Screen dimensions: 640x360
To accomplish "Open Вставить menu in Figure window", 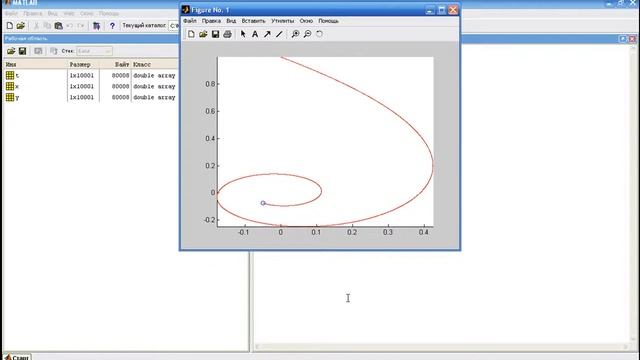I will click(253, 21).
